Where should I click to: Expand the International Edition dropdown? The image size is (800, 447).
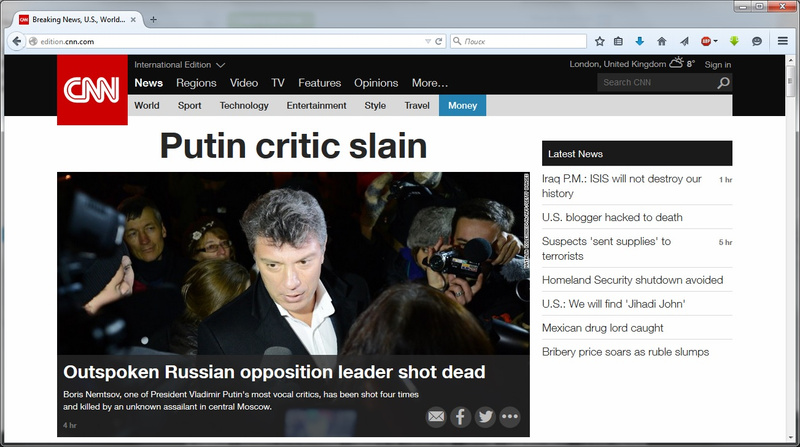220,65
